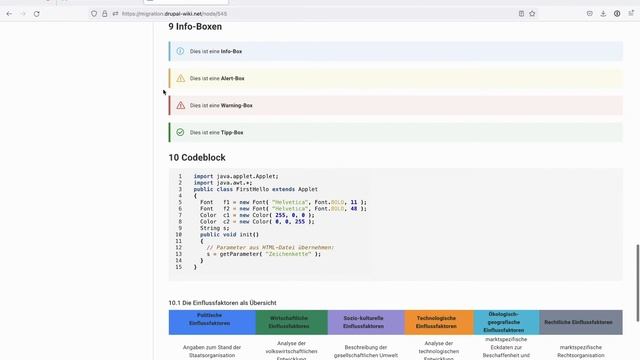Select green 'Wirtschaftliche Einflussfaktoren' header cell

pyautogui.click(x=292, y=322)
